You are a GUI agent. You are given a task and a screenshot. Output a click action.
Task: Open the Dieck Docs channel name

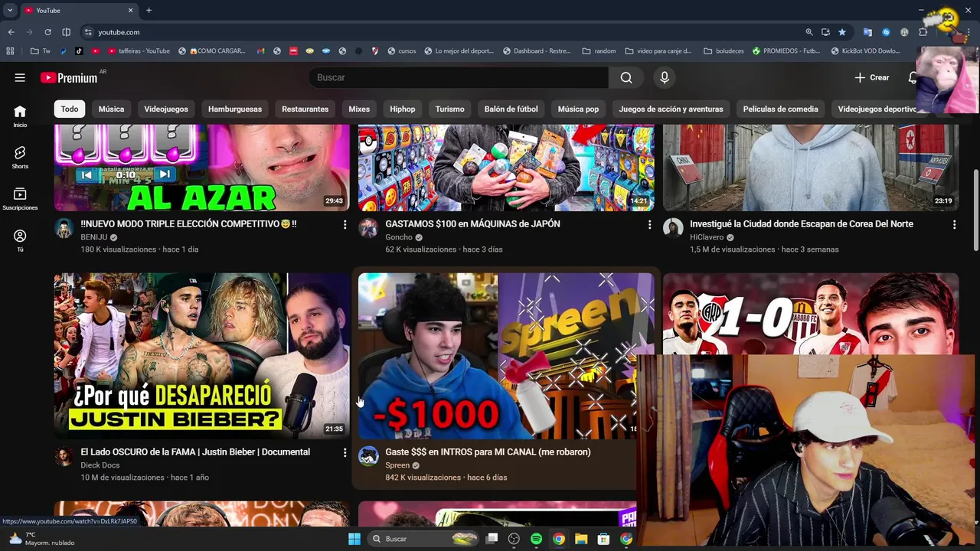point(100,465)
